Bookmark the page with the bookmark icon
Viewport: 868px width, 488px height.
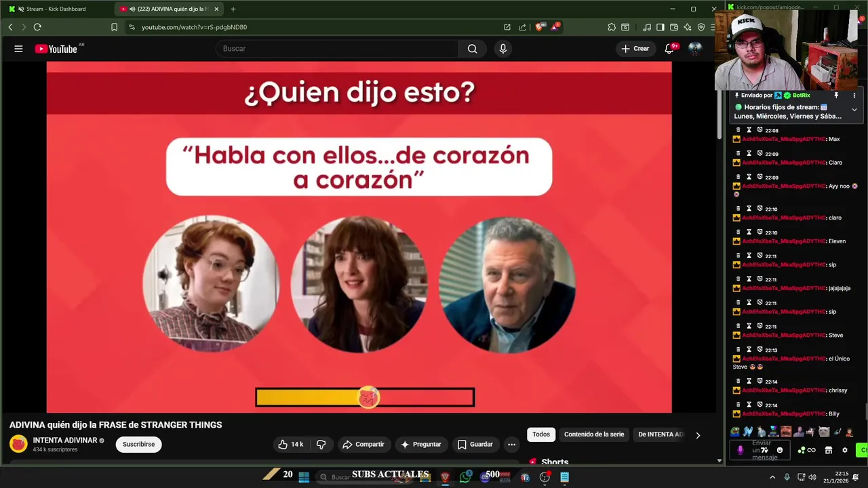coord(114,27)
